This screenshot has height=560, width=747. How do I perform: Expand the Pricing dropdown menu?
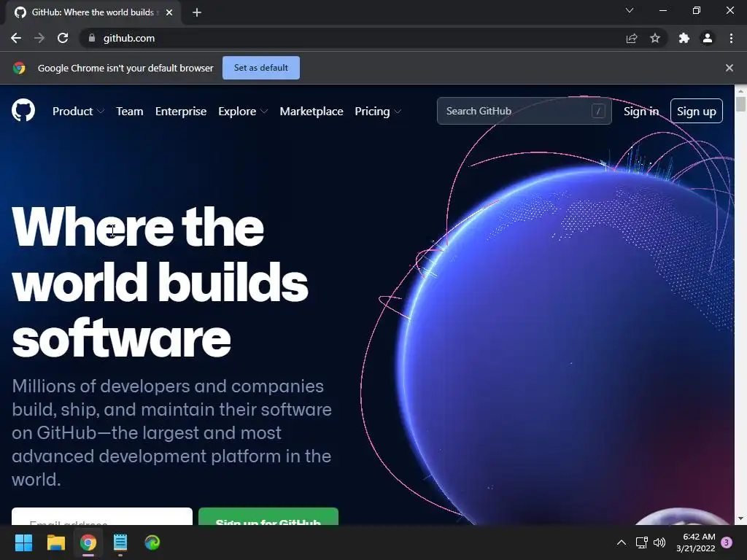[x=378, y=112]
